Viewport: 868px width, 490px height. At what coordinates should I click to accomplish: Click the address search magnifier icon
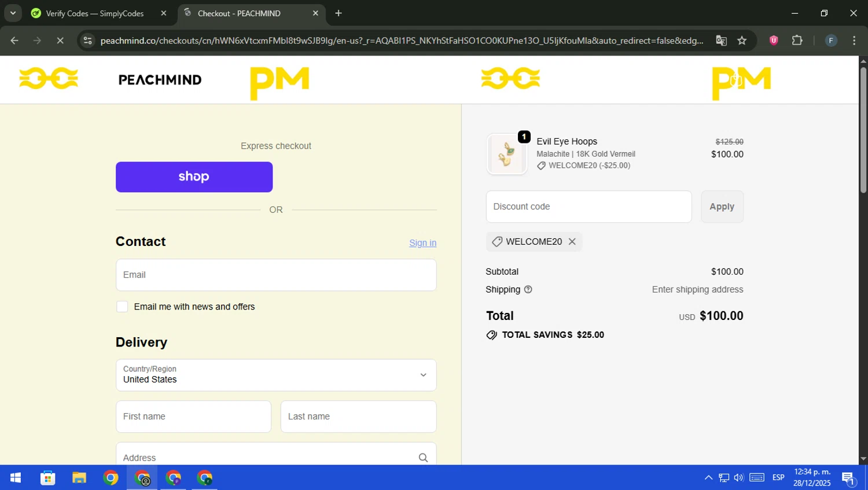423,458
